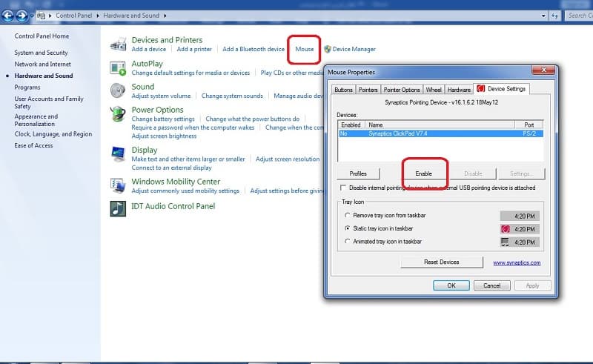Toggle Disable internal pointing device checkbox
This screenshot has width=593, height=364.
(343, 188)
